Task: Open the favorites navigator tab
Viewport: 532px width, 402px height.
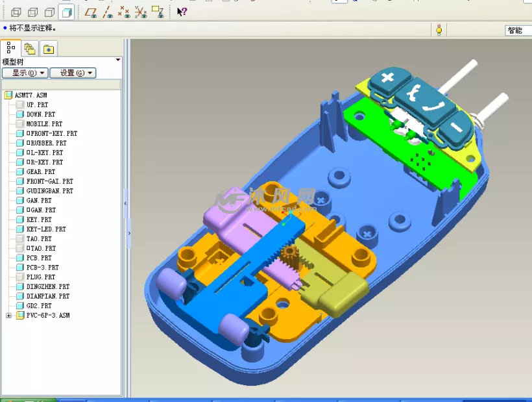Action: pyautogui.click(x=49, y=49)
